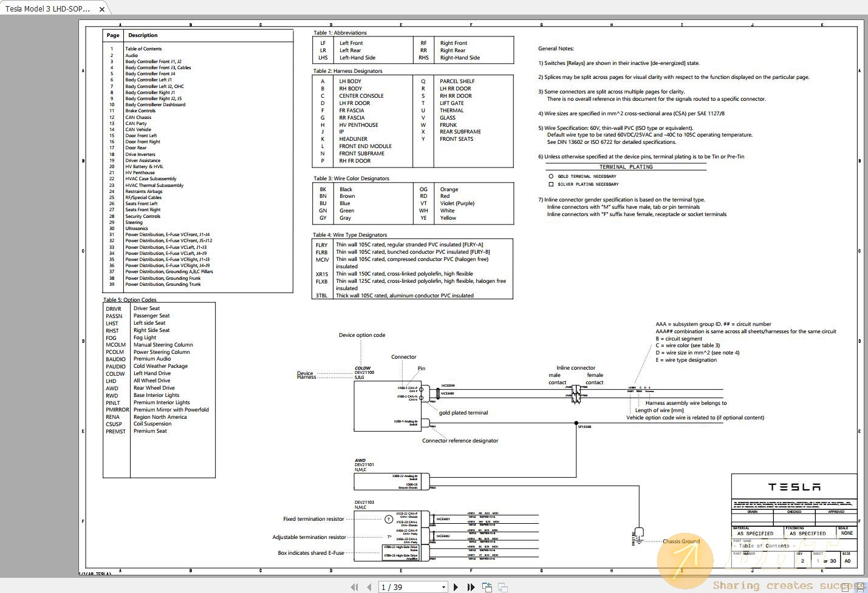Open the page number dropdown arrow
The image size is (868, 593).
point(444,587)
